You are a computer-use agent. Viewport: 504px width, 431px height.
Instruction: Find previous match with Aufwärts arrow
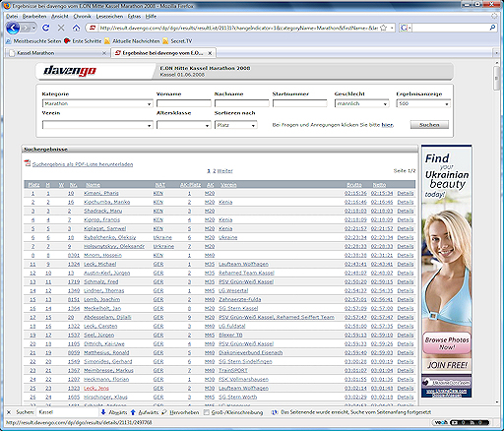click(144, 412)
